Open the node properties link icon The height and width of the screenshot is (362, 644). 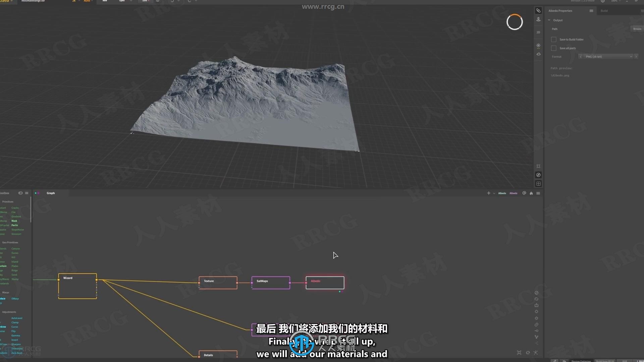click(x=538, y=11)
